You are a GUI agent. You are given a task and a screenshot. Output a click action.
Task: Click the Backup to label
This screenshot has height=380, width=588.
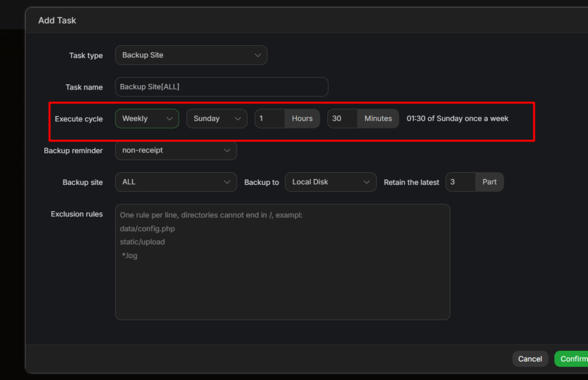pyautogui.click(x=261, y=182)
